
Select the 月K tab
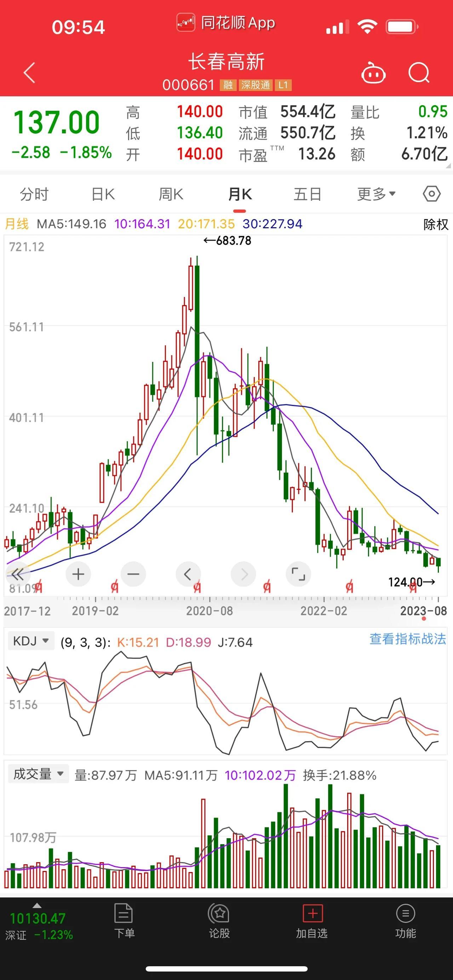click(x=240, y=194)
